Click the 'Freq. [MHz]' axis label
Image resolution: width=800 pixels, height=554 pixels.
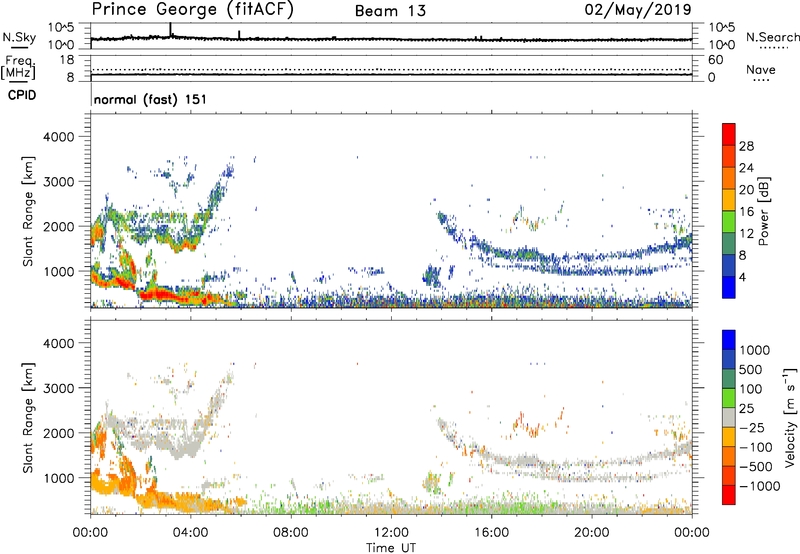(18, 68)
